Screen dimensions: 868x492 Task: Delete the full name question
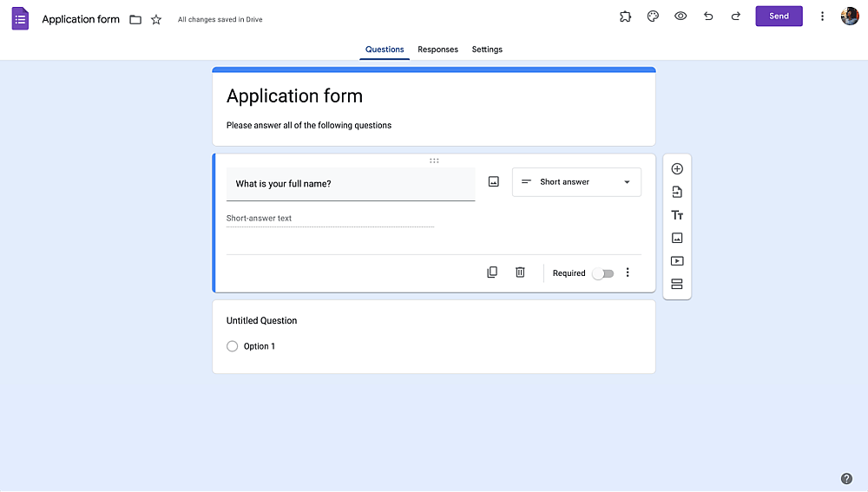520,272
